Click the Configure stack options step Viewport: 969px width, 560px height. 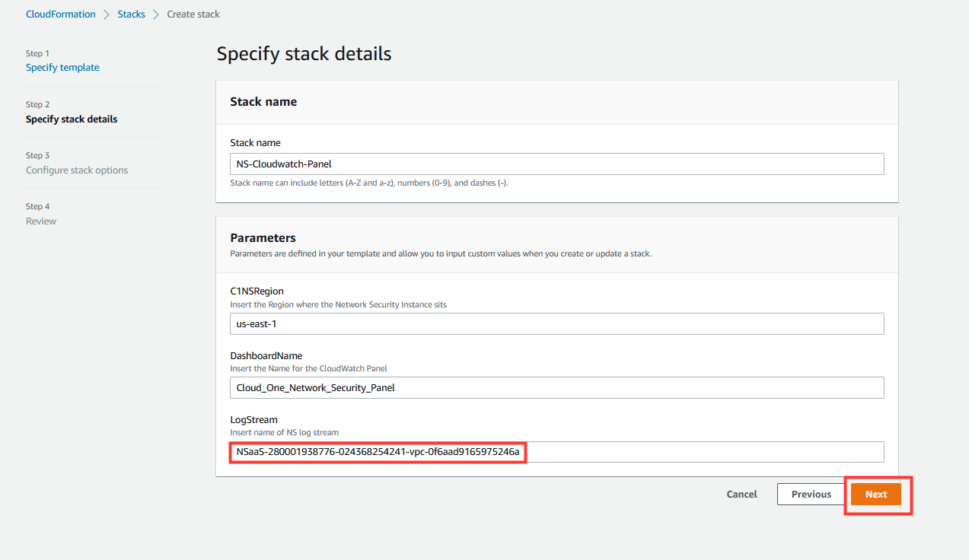click(77, 170)
